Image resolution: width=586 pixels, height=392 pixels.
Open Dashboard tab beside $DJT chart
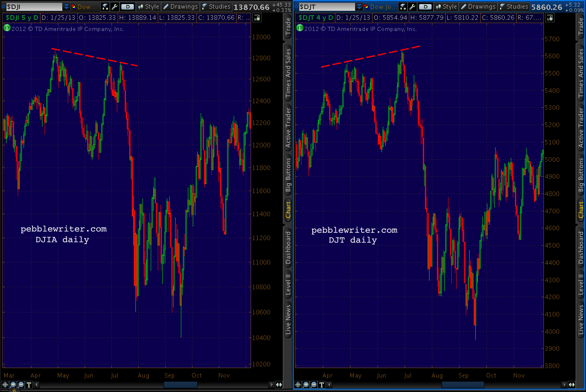point(581,248)
